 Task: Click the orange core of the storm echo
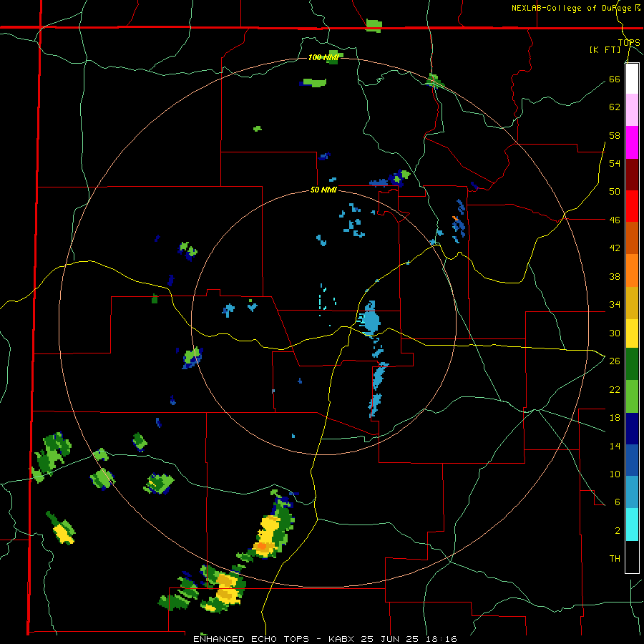[262, 546]
